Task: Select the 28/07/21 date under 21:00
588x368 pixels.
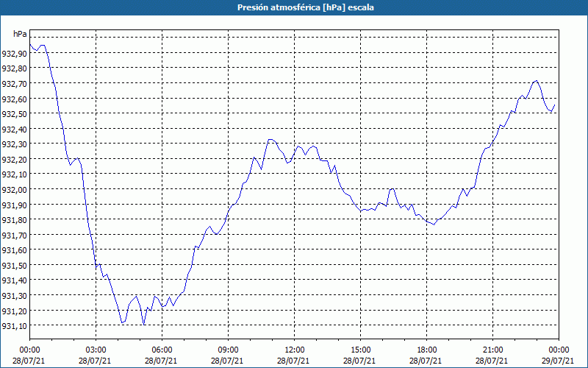Action: click(x=492, y=361)
